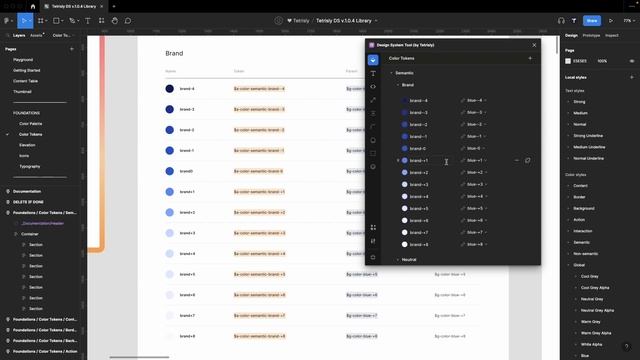Expand the Global color styles folder

568,265
